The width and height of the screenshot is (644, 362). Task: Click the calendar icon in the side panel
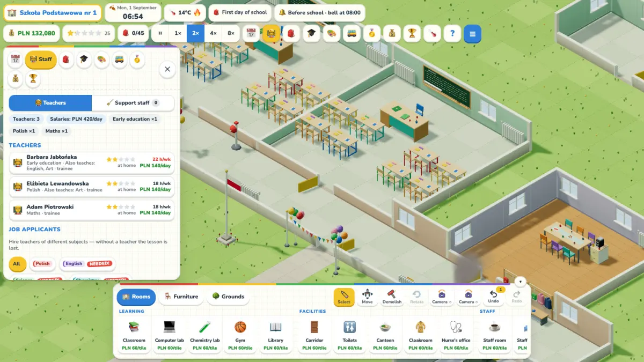tap(16, 59)
